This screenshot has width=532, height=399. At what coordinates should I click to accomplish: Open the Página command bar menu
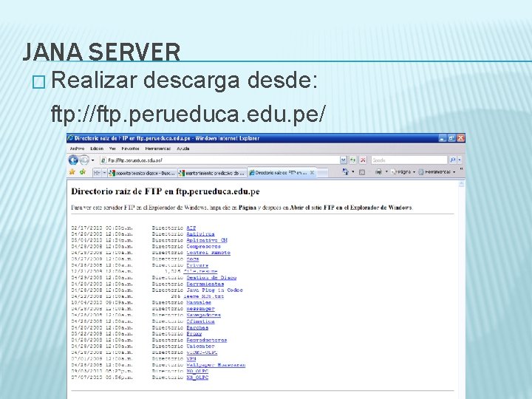(x=403, y=172)
